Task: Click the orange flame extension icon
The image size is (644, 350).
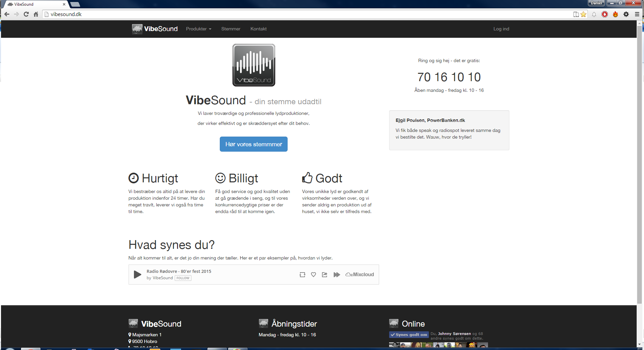Action: point(615,14)
